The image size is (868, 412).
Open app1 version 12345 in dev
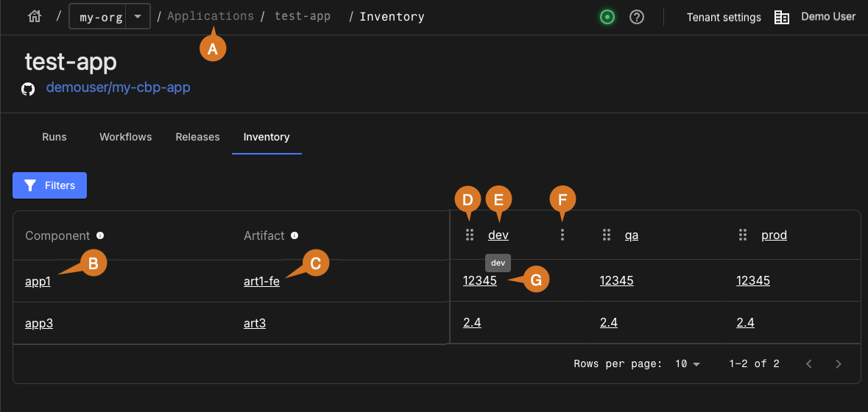pos(480,281)
